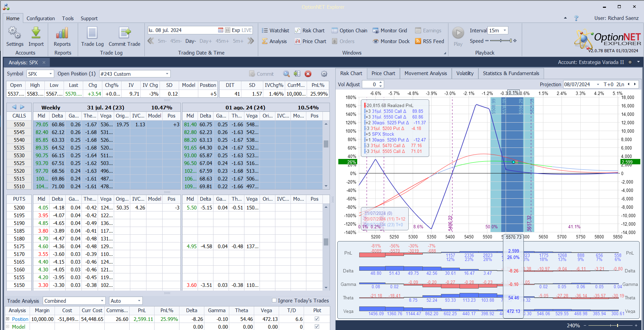Open the account selector dropdown arrow
Viewport: 644px width, 330px height.
click(x=638, y=62)
